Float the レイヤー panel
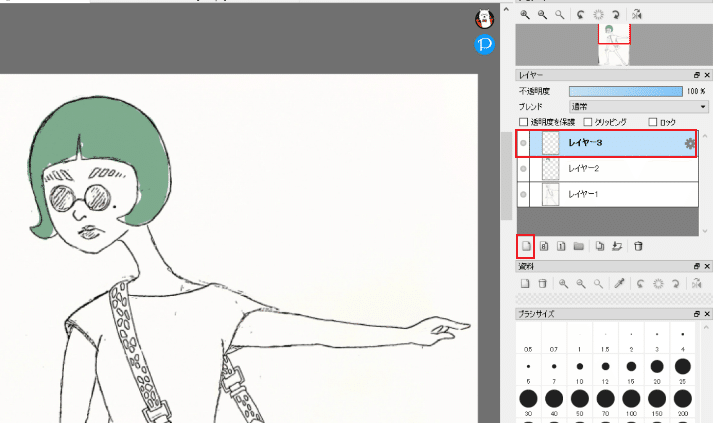Viewport: 717px width, 423px height. click(x=696, y=75)
